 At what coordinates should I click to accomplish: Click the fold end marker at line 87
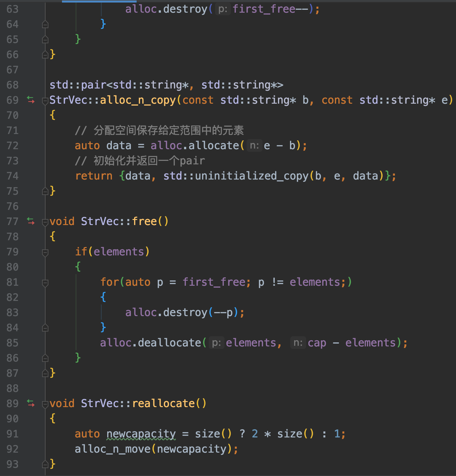click(x=45, y=373)
